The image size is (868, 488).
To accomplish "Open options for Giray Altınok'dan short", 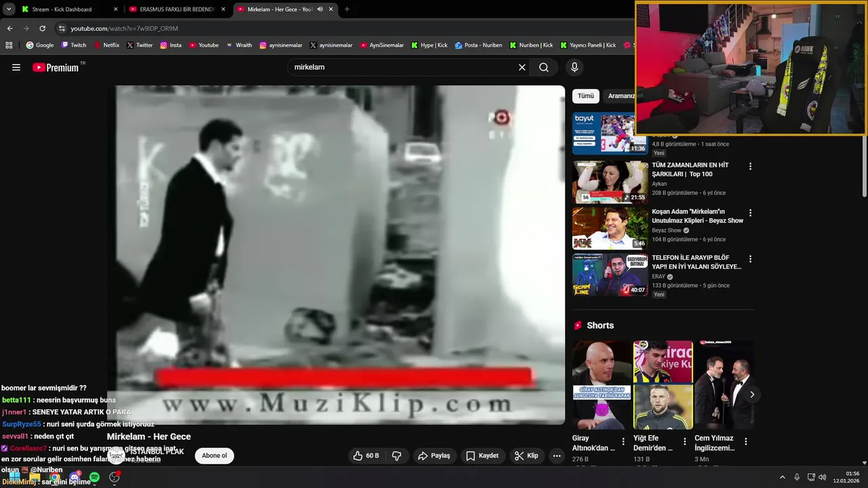I will pyautogui.click(x=623, y=441).
